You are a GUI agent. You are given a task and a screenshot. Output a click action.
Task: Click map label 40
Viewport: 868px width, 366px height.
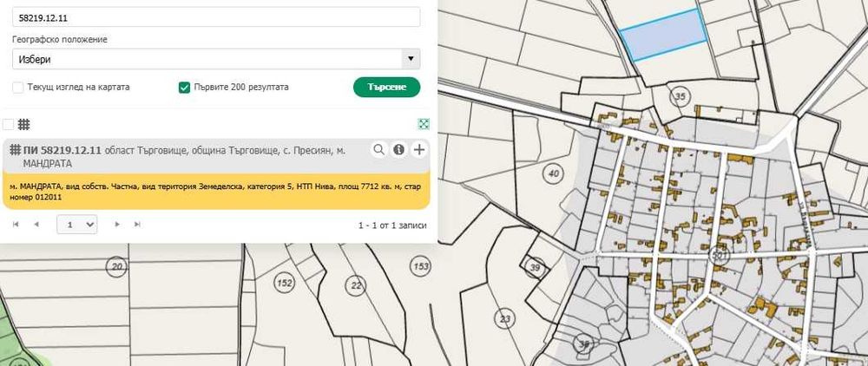coord(553,173)
